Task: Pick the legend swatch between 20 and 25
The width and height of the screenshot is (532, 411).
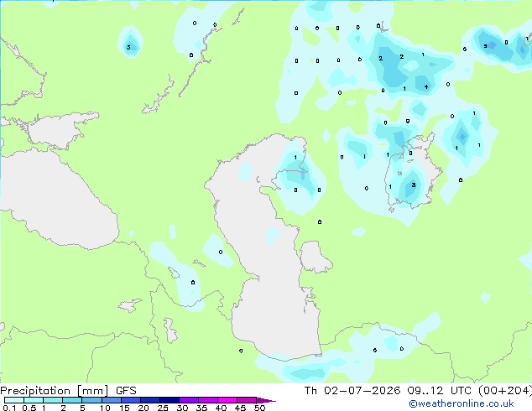Action: [150, 400]
